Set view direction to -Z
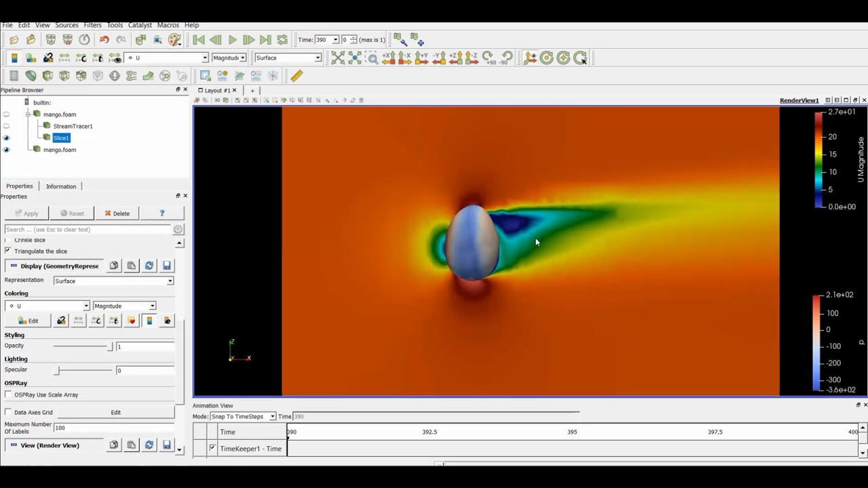The width and height of the screenshot is (868, 488). tap(471, 58)
